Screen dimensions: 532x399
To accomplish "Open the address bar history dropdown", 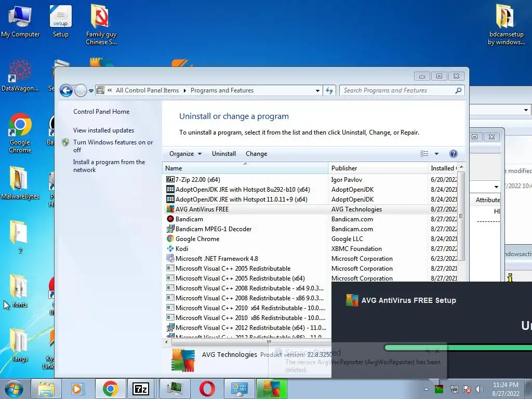I will (x=317, y=90).
